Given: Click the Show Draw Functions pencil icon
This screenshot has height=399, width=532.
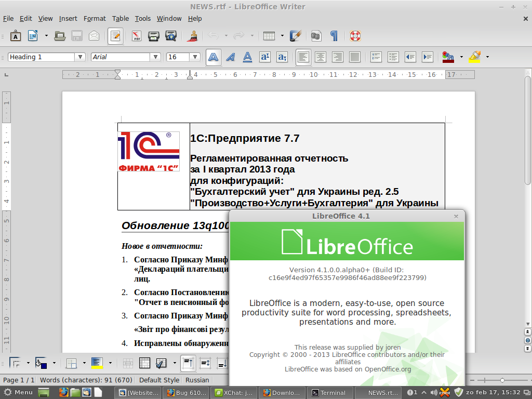Looking at the screenshot, I should pyautogui.click(x=296, y=36).
